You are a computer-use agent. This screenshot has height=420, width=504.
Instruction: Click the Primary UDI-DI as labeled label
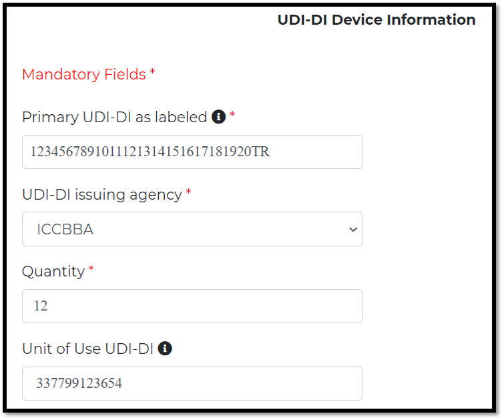click(114, 117)
